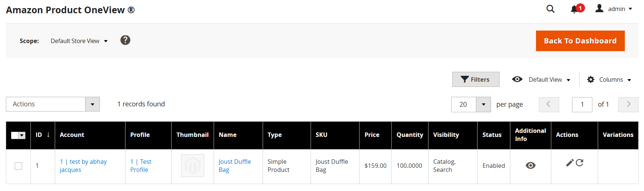Open the per page size dropdown
The width and height of the screenshot is (644, 191).
[x=483, y=105]
